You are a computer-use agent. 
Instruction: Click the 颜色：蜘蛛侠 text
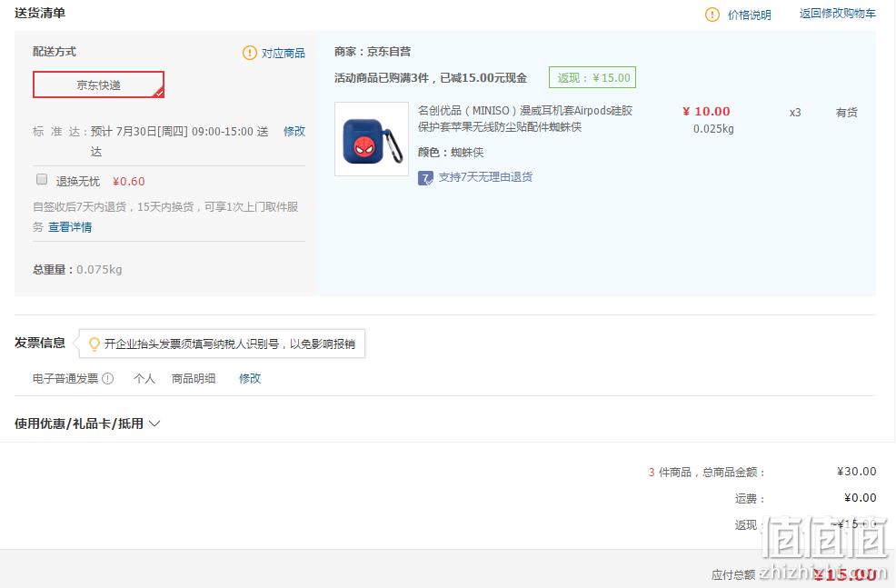pyautogui.click(x=451, y=153)
